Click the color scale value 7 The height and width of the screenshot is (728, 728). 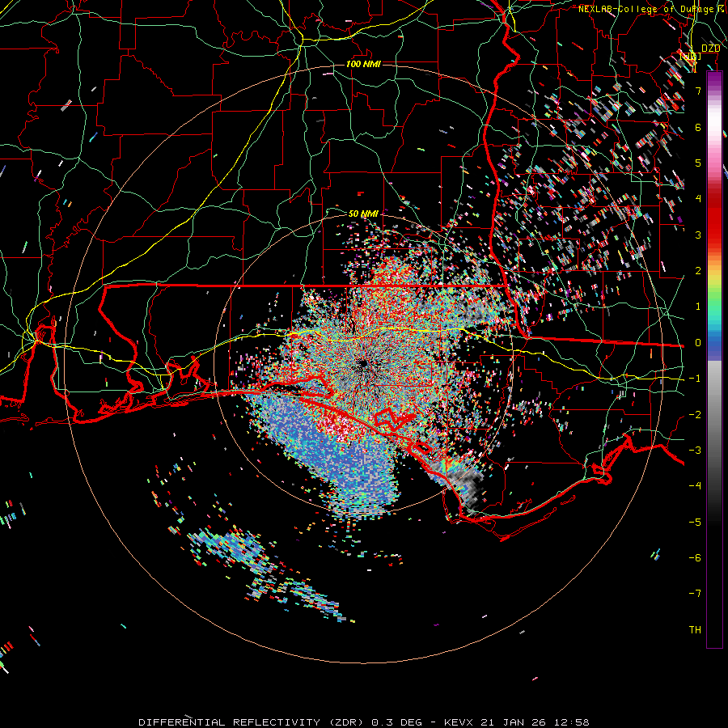[x=698, y=91]
